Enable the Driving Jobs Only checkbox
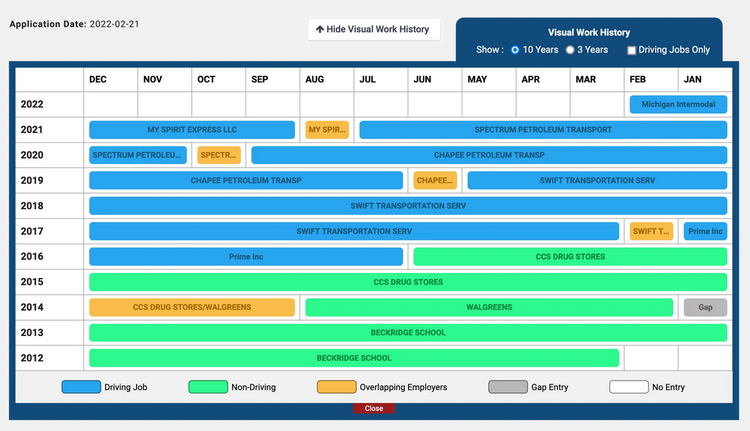 click(x=631, y=50)
